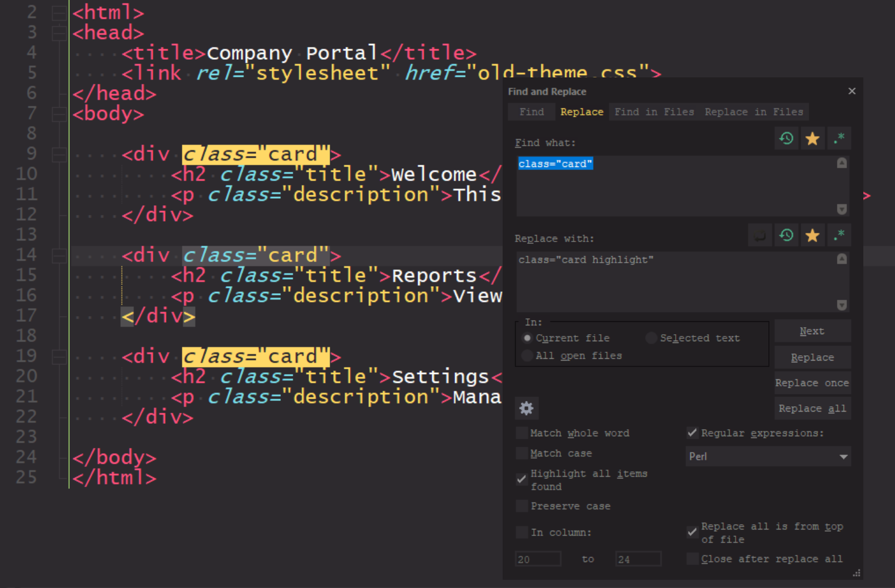
Task: Click the swap icon beside Replace with
Action: [x=760, y=236]
